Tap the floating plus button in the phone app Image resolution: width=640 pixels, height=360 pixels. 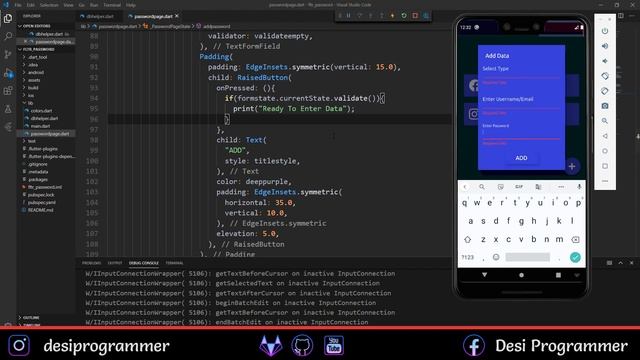(x=572, y=167)
